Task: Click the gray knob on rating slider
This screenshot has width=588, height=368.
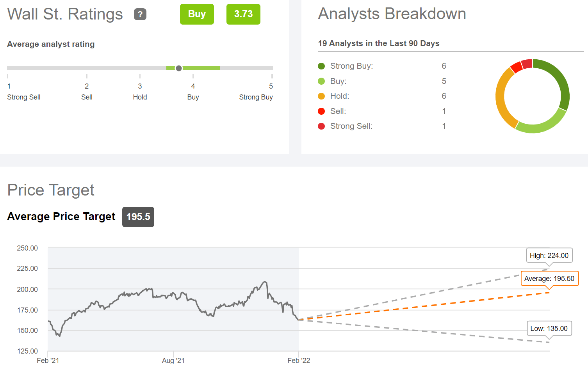Action: pos(179,68)
